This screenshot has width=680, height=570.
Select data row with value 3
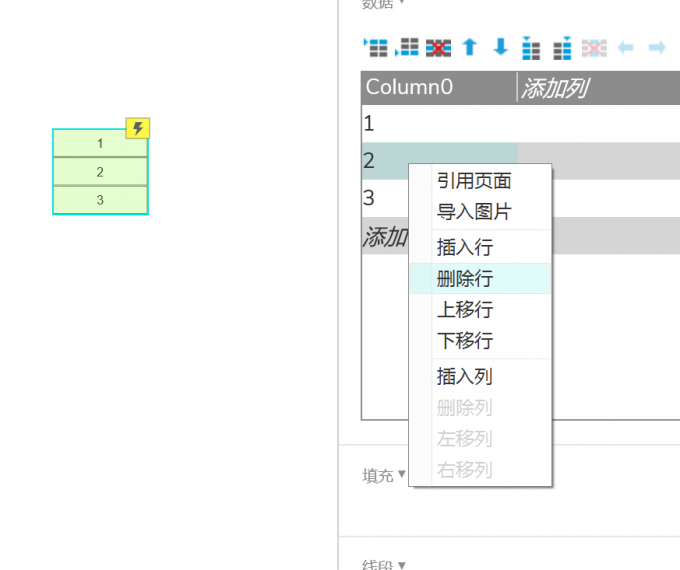click(385, 198)
